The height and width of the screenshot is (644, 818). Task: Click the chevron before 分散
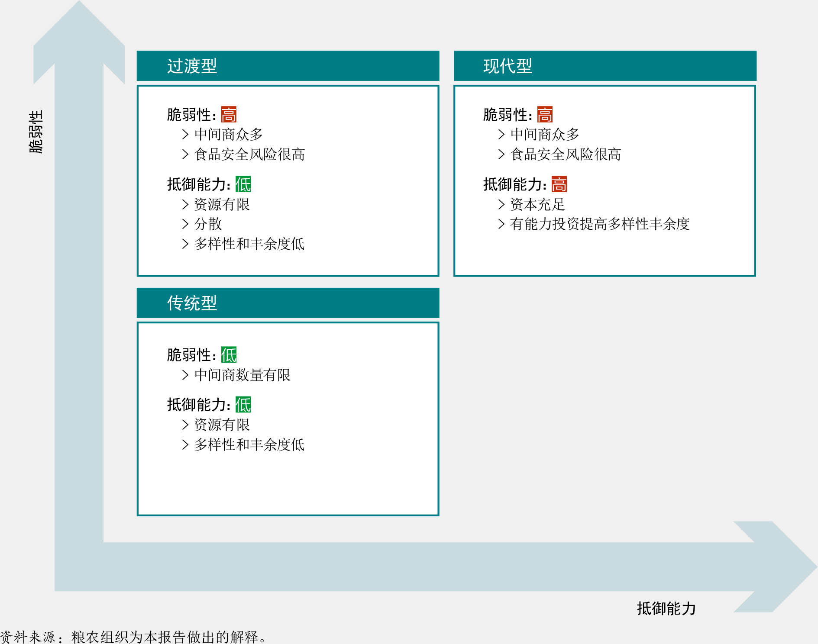(185, 224)
